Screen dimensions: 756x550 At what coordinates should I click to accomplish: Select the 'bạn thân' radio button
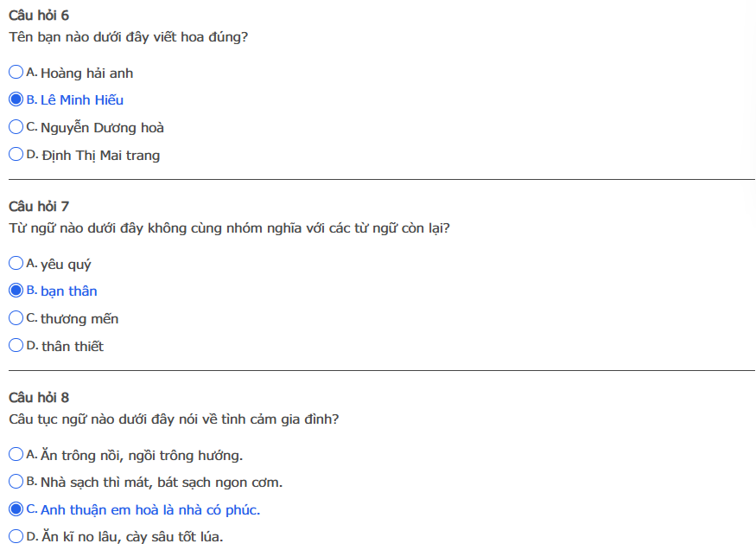[16, 291]
